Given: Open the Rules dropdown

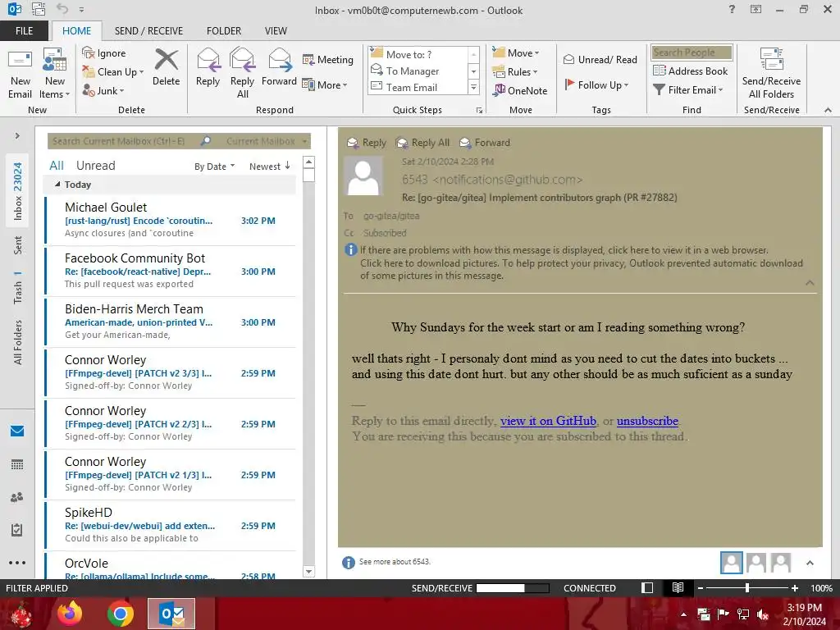Looking at the screenshot, I should [x=515, y=72].
